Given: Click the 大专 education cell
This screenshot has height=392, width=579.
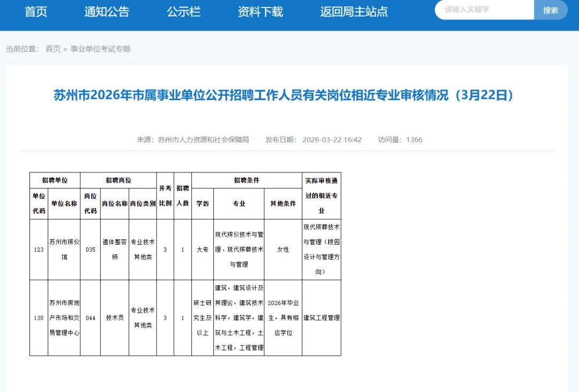Looking at the screenshot, I should pos(202,250).
